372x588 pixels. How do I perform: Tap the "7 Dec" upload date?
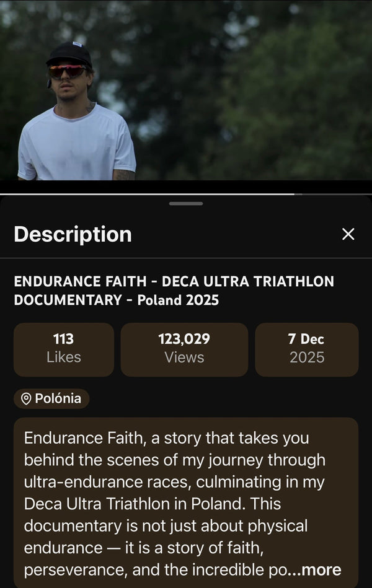point(306,339)
